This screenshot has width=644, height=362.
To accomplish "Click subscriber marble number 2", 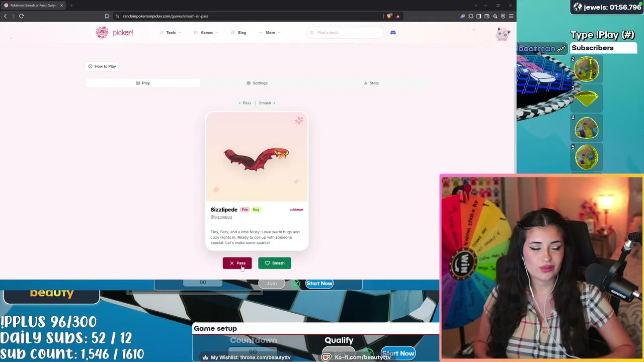I will [587, 69].
